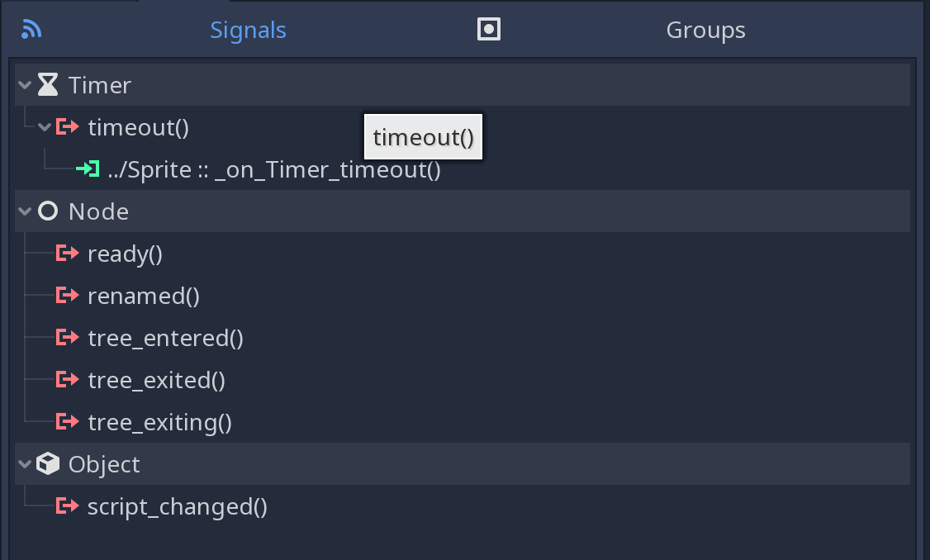
Task: Select the ../Sprite :: _on_Timer_timeout() connection
Action: click(273, 168)
